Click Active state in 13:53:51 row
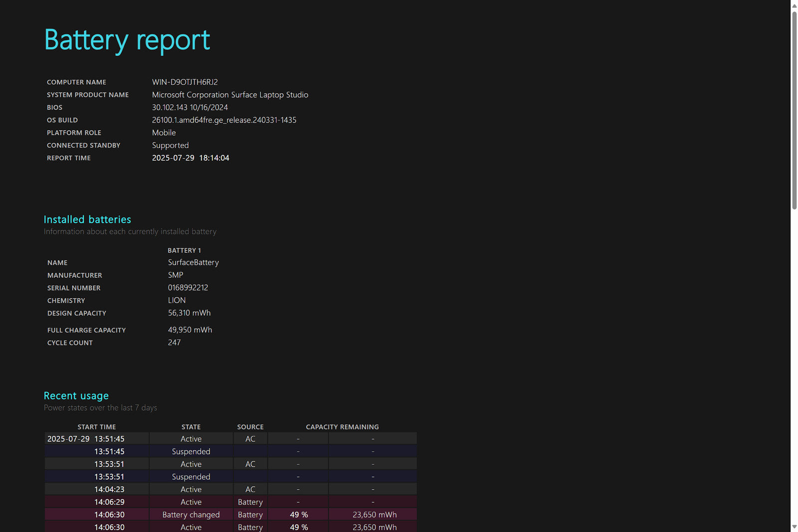Screen dimensions: 798x532 click(191, 464)
